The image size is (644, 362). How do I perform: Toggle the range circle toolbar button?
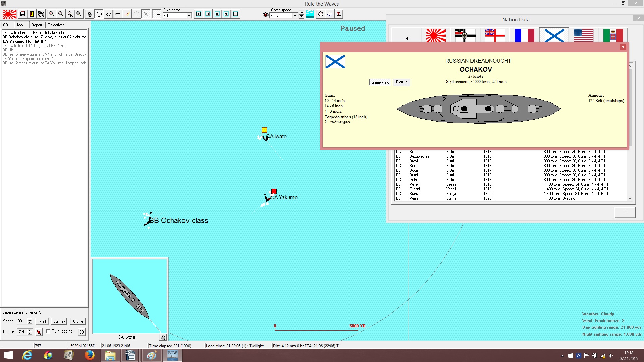tap(99, 14)
